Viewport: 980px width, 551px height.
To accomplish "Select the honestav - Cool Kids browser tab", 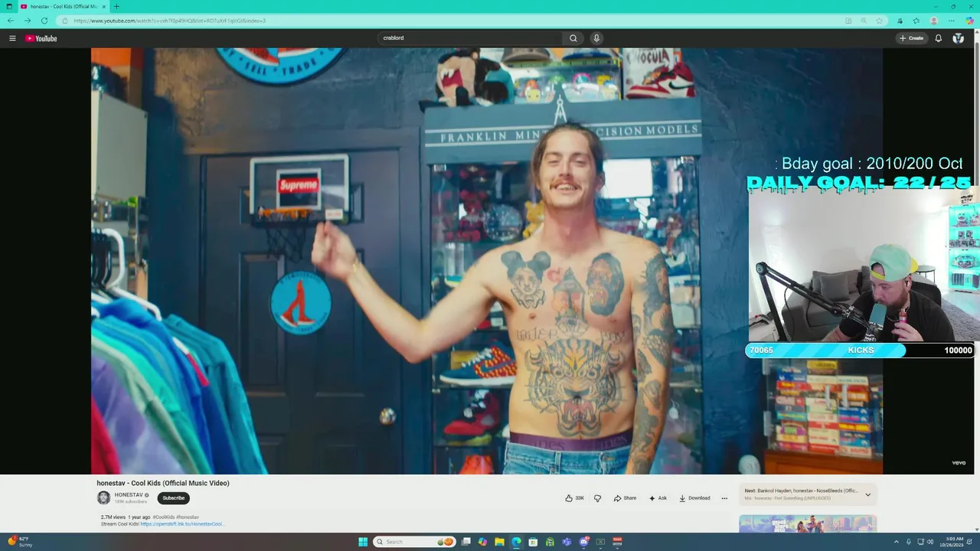I will [x=63, y=6].
